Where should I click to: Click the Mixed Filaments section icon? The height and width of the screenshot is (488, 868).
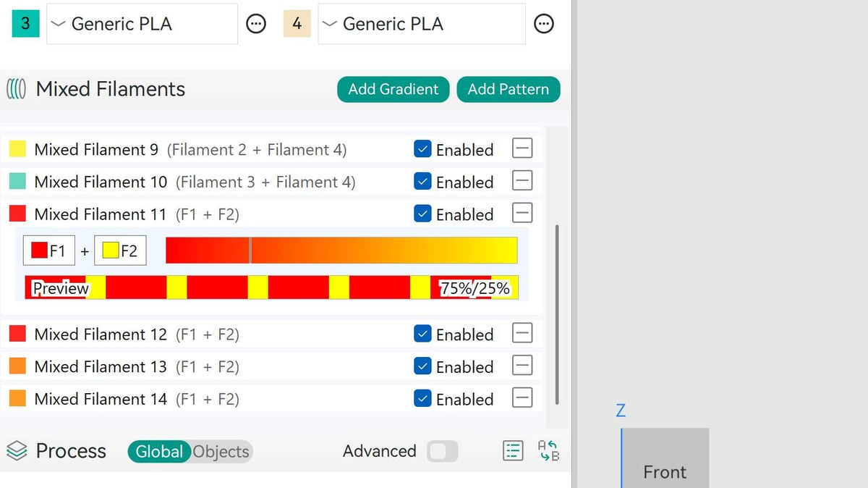click(17, 89)
